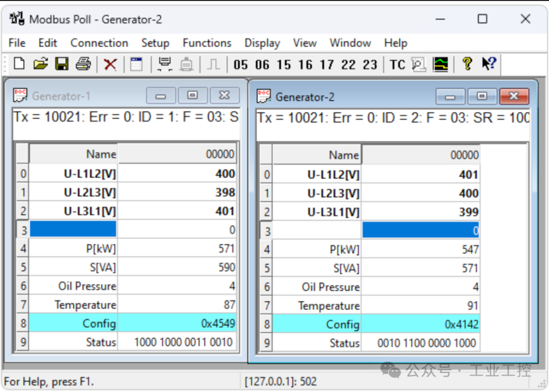Click status bar entry [127.0.0.1]: 502
549x392 pixels.
click(x=281, y=381)
